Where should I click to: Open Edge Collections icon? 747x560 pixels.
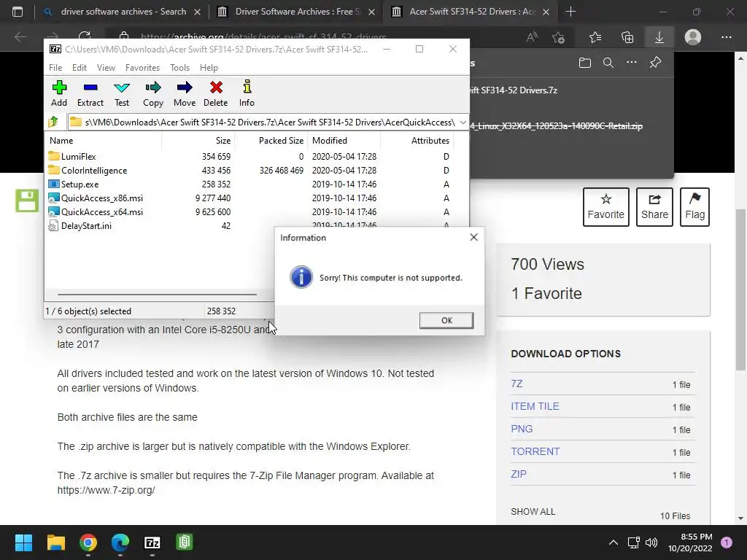[x=627, y=37]
